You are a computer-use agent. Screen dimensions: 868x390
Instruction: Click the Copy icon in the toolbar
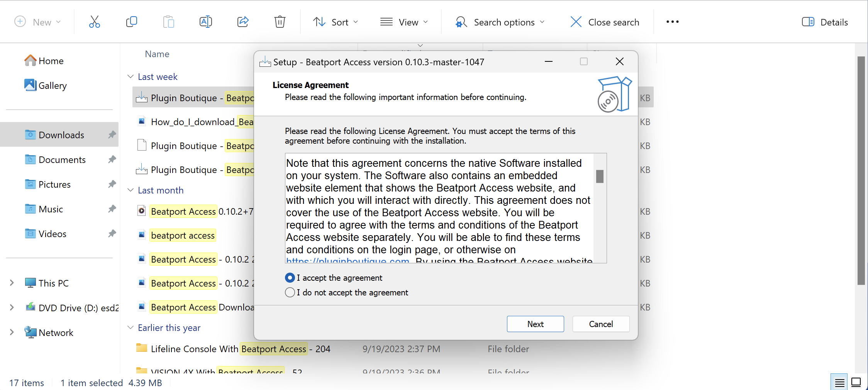131,22
